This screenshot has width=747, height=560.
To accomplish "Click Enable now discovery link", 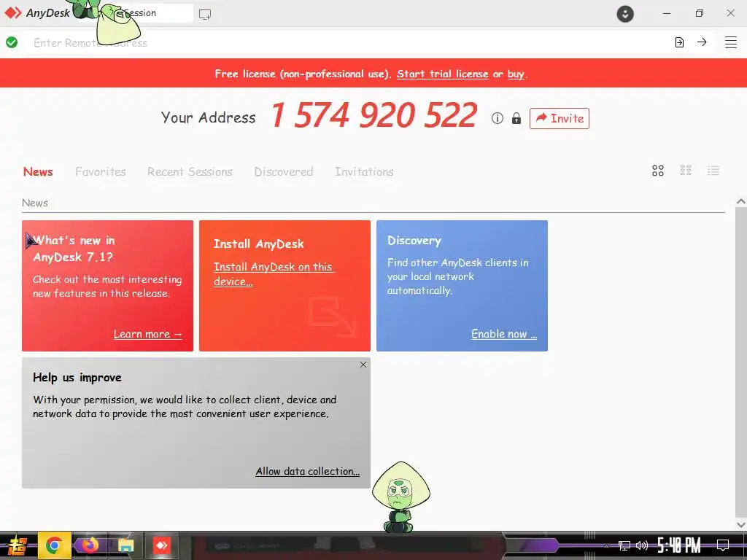I will click(x=504, y=334).
